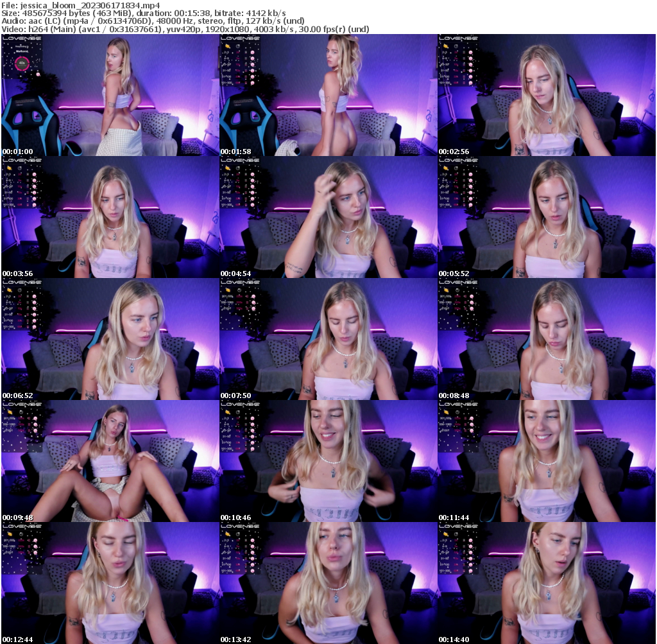The height and width of the screenshot is (644, 657).
Task: Select the pink 40s countdown ring overlay
Action: click(21, 64)
